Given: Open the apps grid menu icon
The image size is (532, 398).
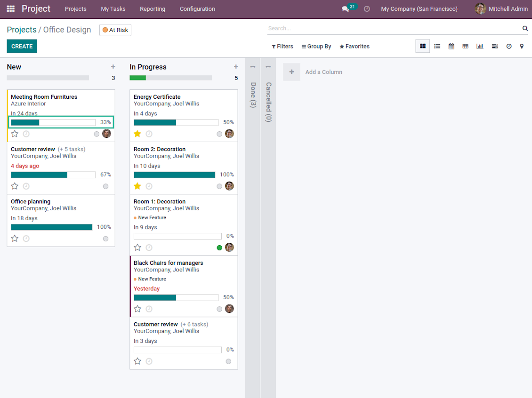Looking at the screenshot, I should coord(10,9).
